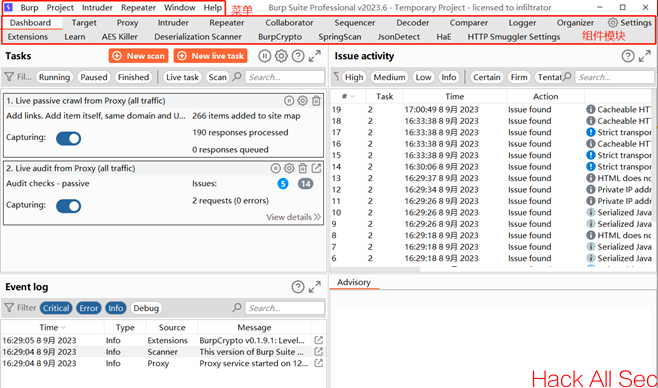Screen dimensions: 658x388
Task: Sort issues by the # column arrow
Action: (x=352, y=96)
